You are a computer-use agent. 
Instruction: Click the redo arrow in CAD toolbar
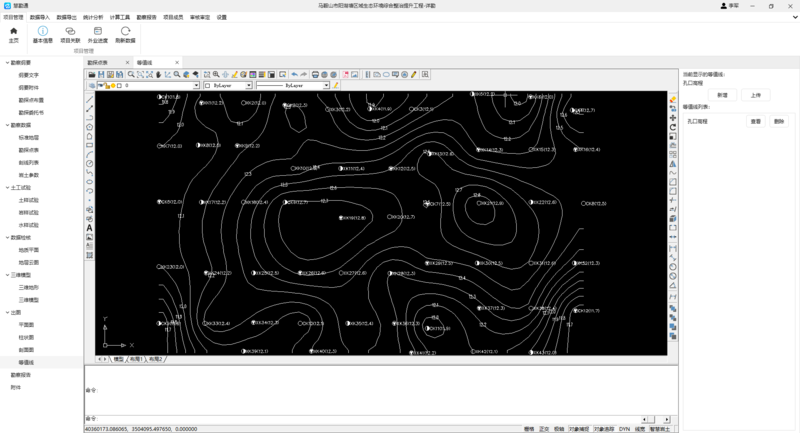tap(304, 74)
